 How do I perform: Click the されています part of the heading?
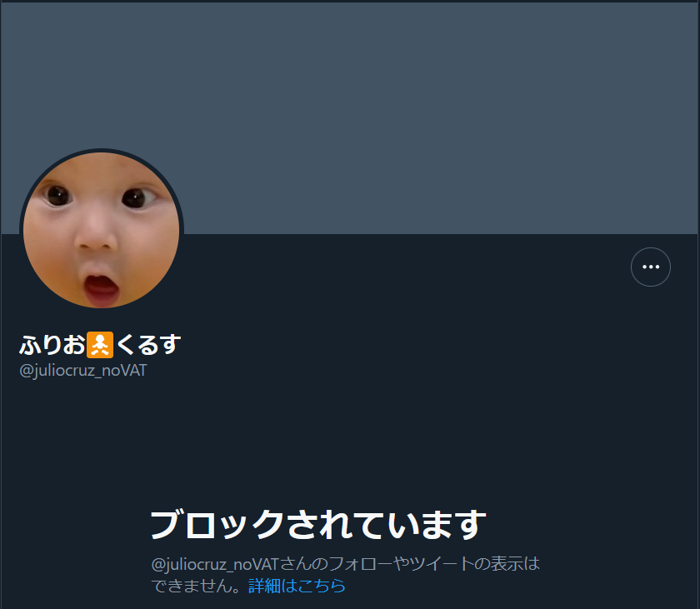pos(386,525)
